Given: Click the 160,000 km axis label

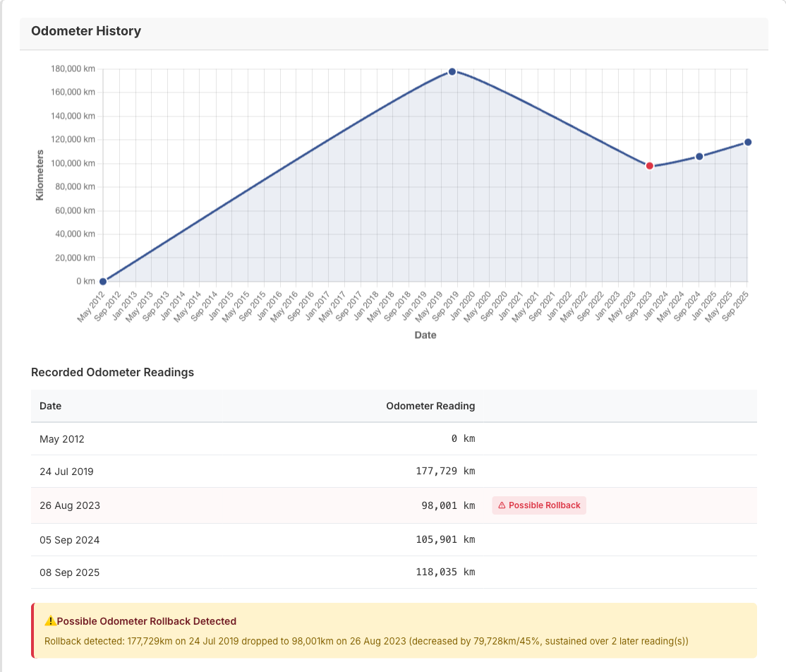Looking at the screenshot, I should click(73, 92).
